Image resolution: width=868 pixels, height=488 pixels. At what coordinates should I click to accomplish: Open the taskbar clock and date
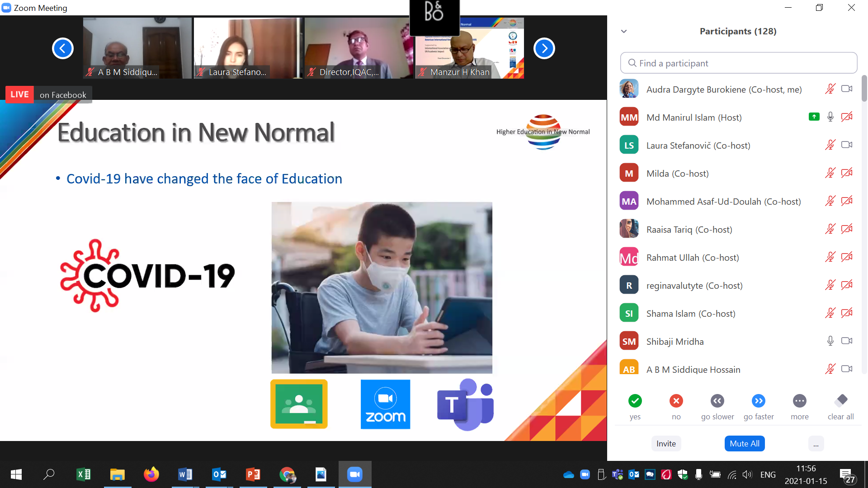tap(806, 474)
